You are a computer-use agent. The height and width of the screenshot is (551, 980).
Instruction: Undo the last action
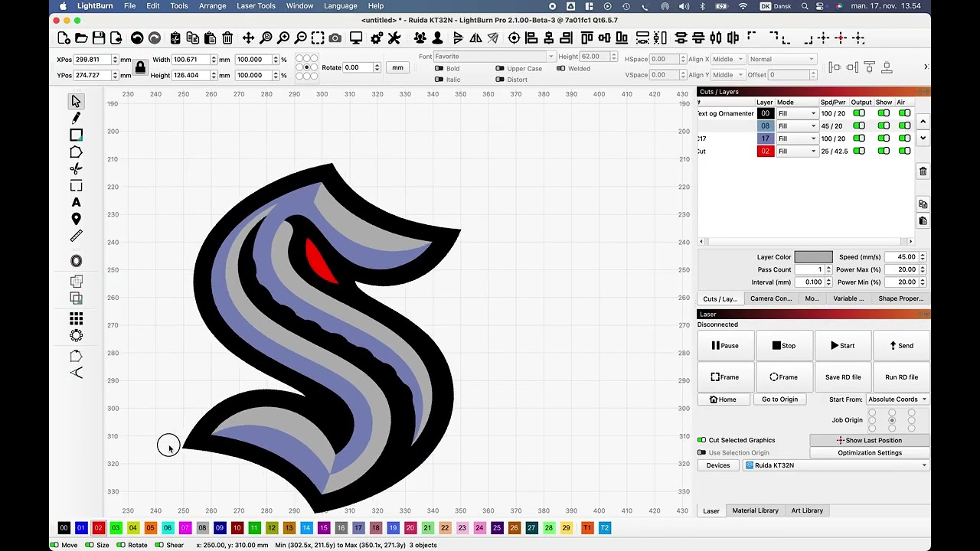pyautogui.click(x=137, y=38)
